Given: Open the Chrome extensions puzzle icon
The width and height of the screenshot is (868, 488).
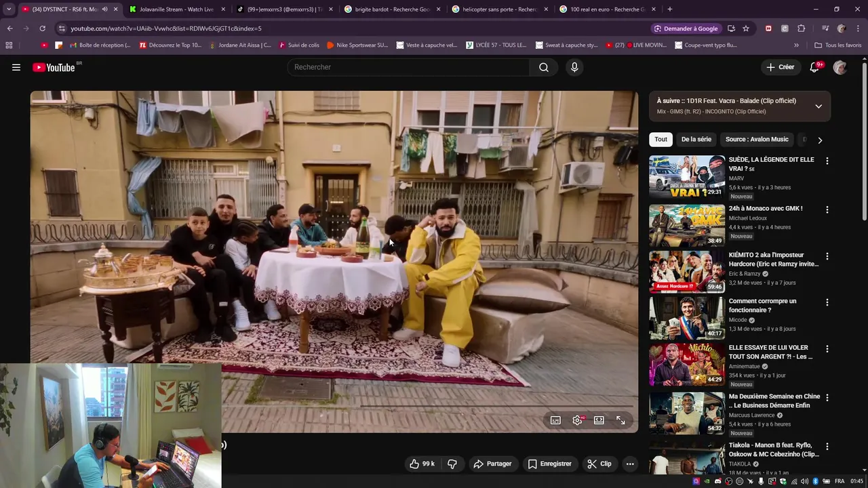Looking at the screenshot, I should [x=802, y=28].
